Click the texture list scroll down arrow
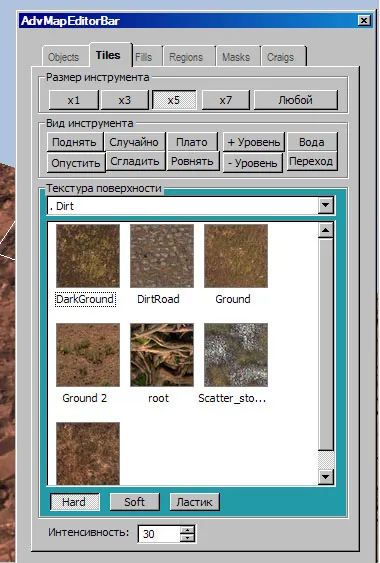This screenshot has width=380, height=563. pyautogui.click(x=326, y=476)
